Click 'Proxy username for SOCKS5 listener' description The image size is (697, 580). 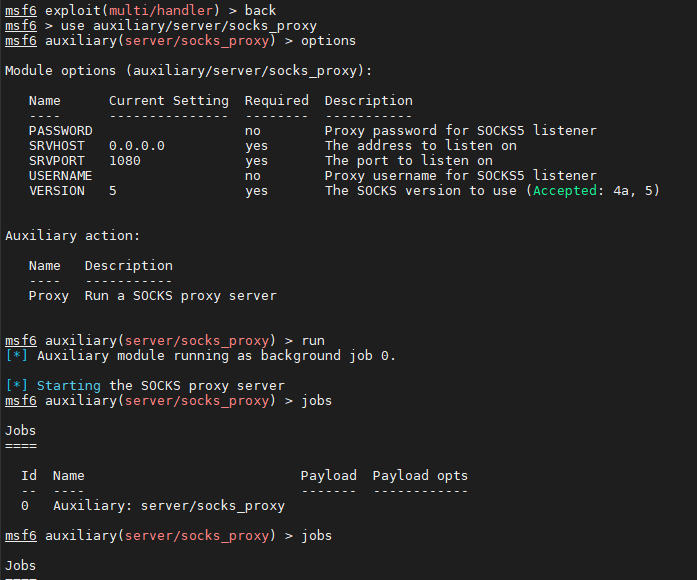coord(461,176)
